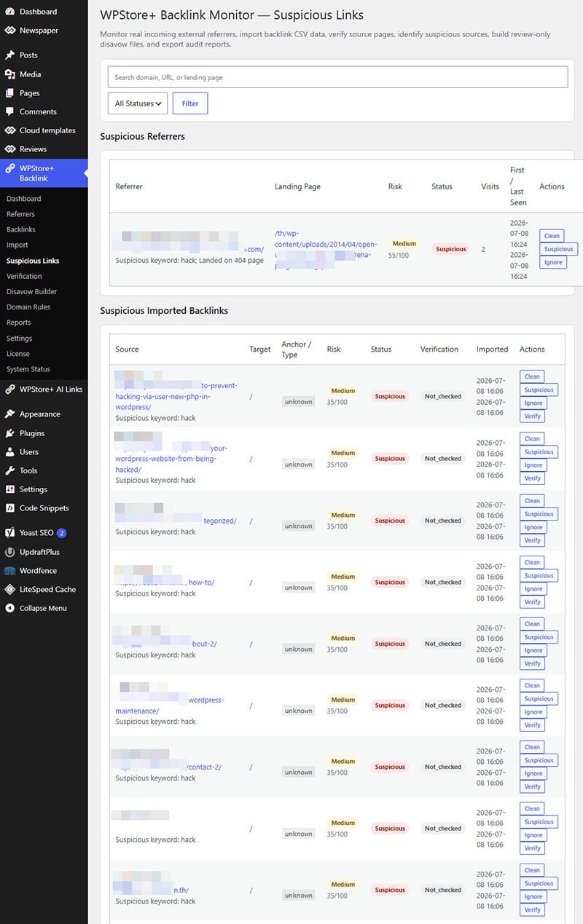Image resolution: width=583 pixels, height=924 pixels.
Task: Click the Risk header in Imported Backlinks
Action: click(334, 350)
